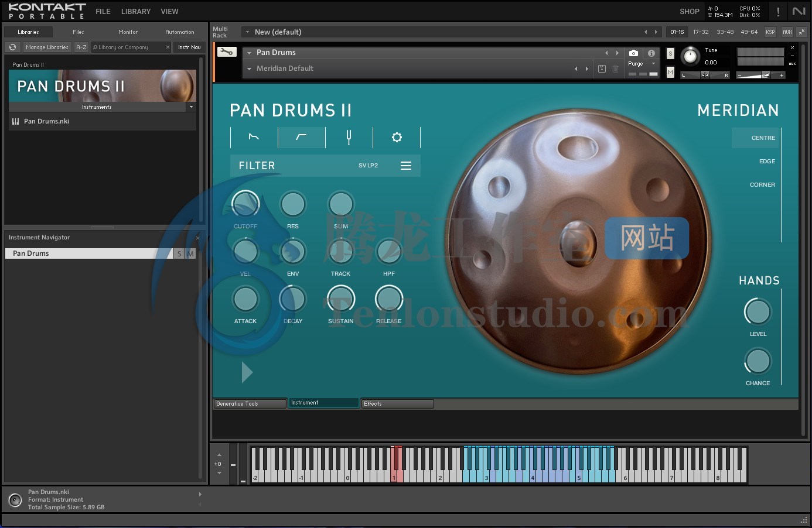Open Pan Drums.nki instrument
This screenshot has width=812, height=528.
coord(103,121)
